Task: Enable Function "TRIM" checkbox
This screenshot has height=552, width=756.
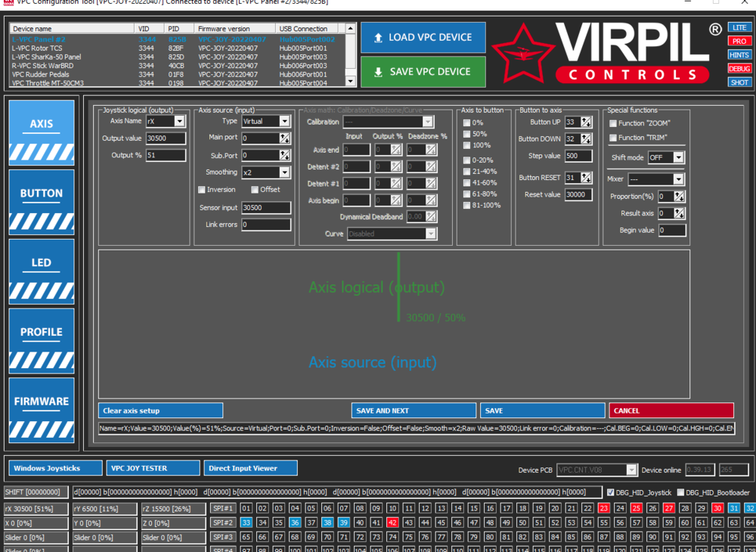Action: pyautogui.click(x=613, y=138)
